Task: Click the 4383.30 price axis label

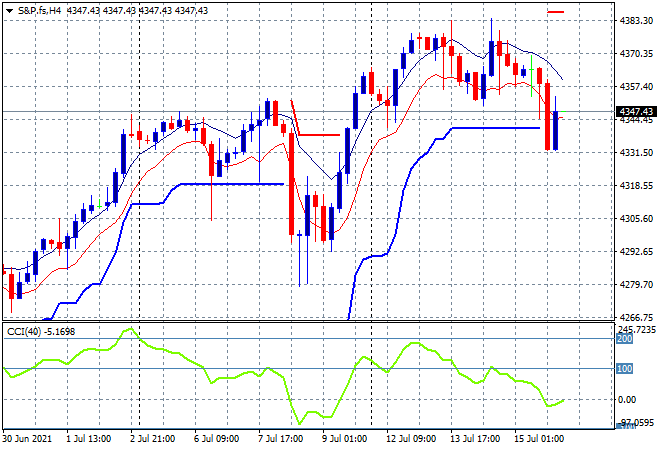Action: (636, 20)
